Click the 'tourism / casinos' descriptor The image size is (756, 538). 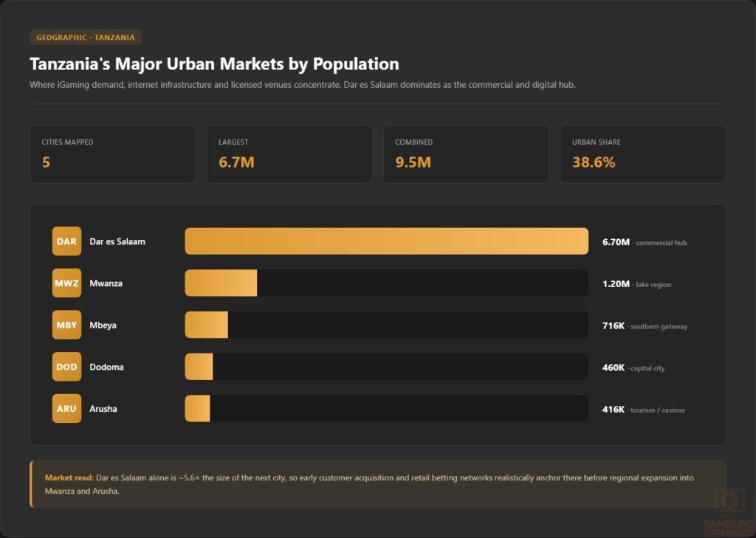coord(658,410)
